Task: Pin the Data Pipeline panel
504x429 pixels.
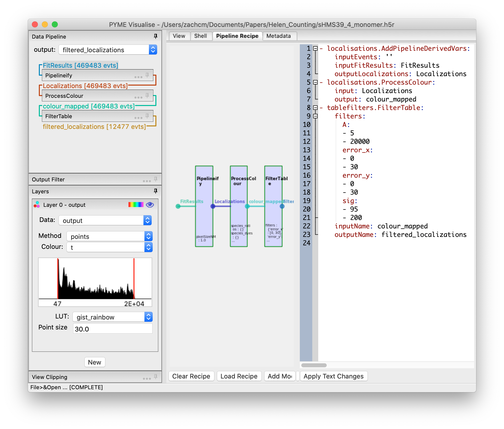Action: pyautogui.click(x=155, y=36)
